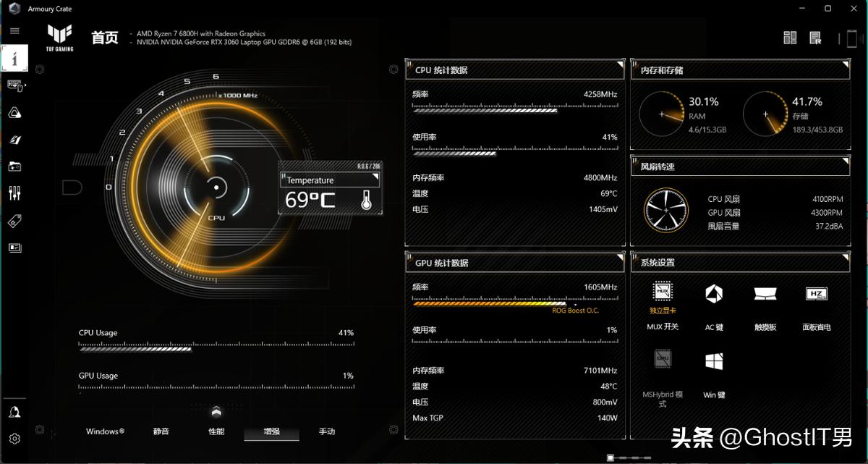Click the storage usage dial
This screenshot has height=464, width=868.
(765, 114)
